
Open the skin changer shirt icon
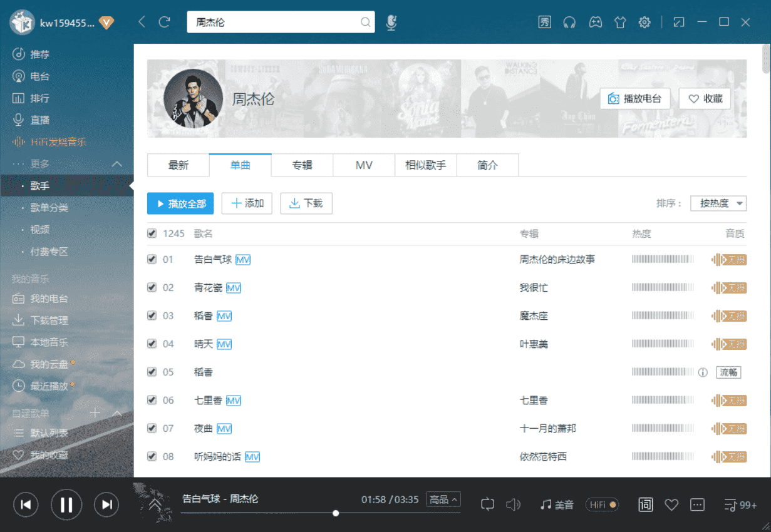click(620, 23)
